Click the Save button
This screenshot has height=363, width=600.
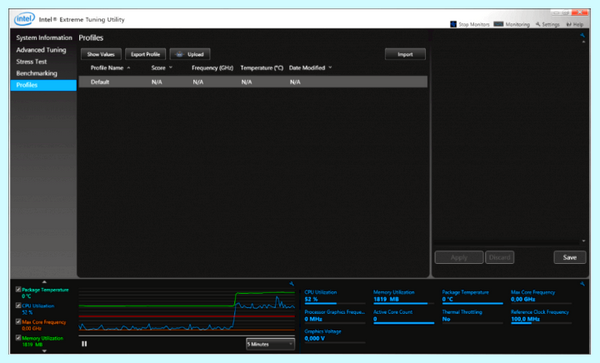tap(570, 257)
